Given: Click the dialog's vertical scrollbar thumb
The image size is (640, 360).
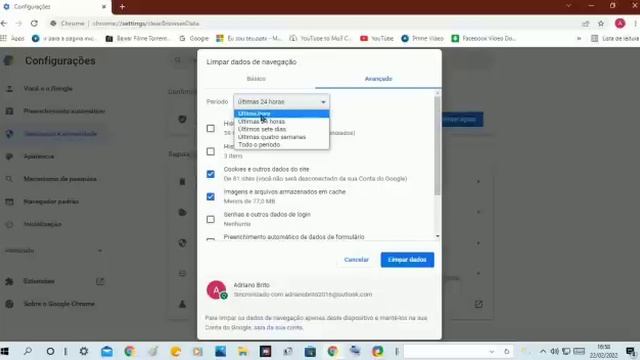Looking at the screenshot, I should coord(438,145).
